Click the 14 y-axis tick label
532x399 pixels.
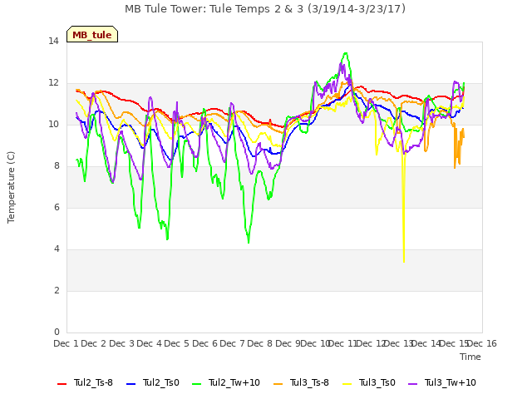pyautogui.click(x=53, y=42)
